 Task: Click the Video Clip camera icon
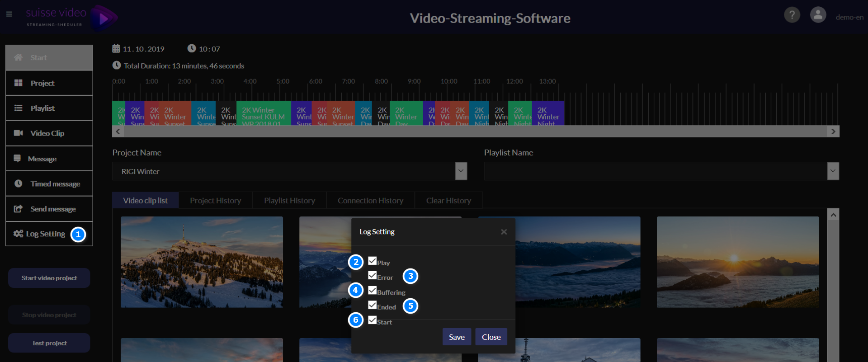click(x=19, y=133)
